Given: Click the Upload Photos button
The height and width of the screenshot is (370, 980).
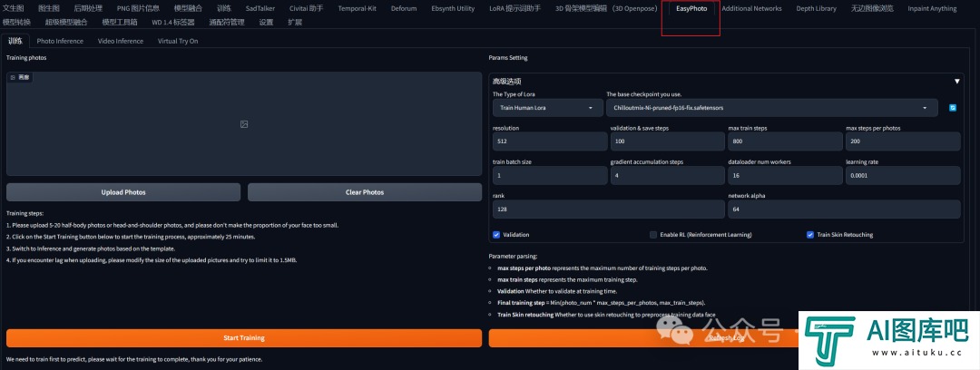Looking at the screenshot, I should click(x=123, y=192).
